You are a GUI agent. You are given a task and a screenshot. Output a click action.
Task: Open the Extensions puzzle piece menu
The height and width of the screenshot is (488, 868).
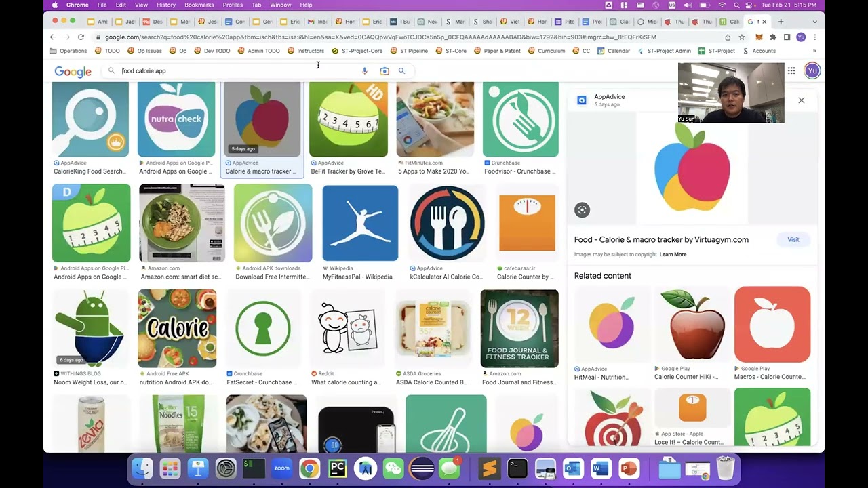(x=772, y=37)
